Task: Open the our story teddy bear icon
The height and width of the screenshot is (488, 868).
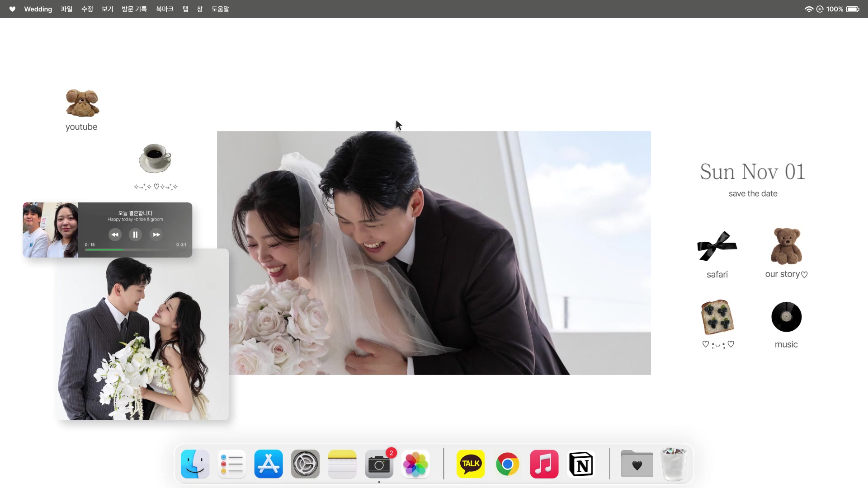Action: tap(787, 246)
